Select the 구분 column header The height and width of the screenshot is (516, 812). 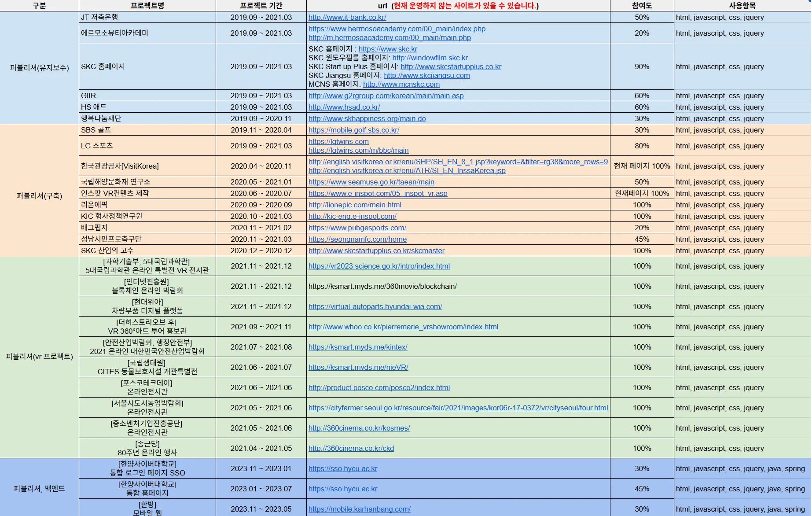(40, 6)
